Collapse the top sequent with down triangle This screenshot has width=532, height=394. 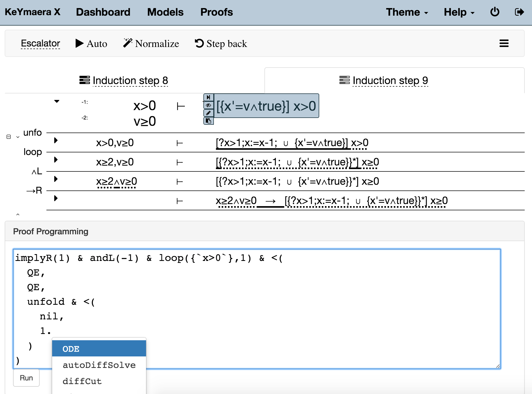coord(57,101)
